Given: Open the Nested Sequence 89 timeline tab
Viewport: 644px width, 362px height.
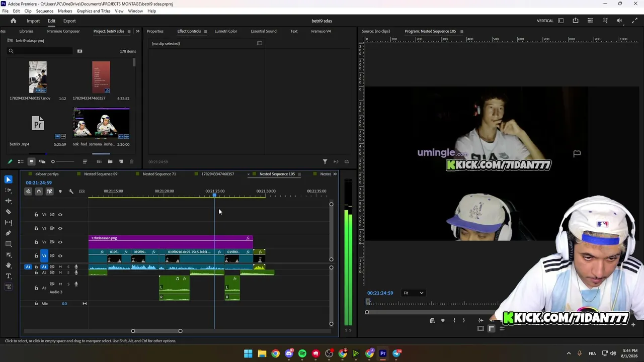Looking at the screenshot, I should click(x=101, y=174).
